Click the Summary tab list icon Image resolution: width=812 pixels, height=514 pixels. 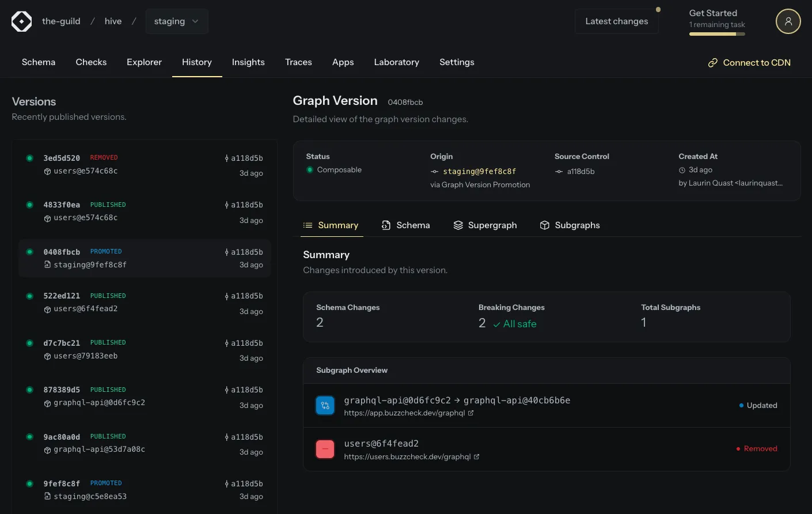(x=308, y=225)
